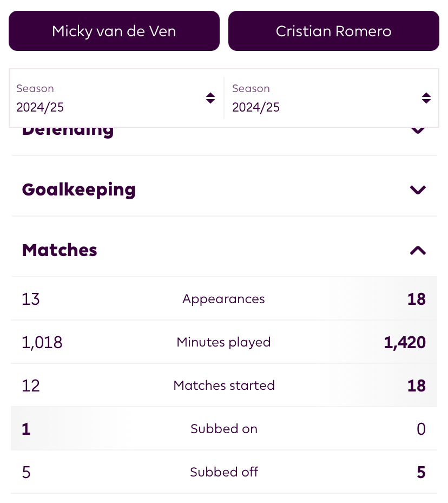Click the Subbed off stat label
The image size is (448, 503).
224,472
